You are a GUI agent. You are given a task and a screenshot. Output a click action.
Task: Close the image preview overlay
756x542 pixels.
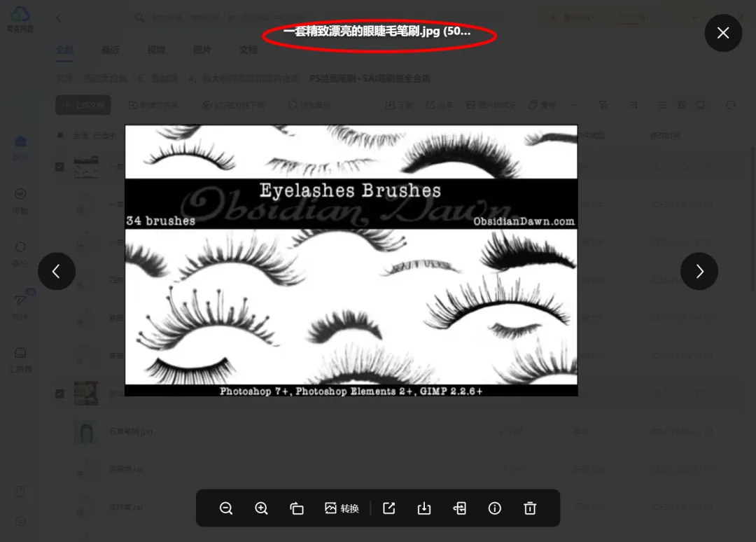coord(722,33)
